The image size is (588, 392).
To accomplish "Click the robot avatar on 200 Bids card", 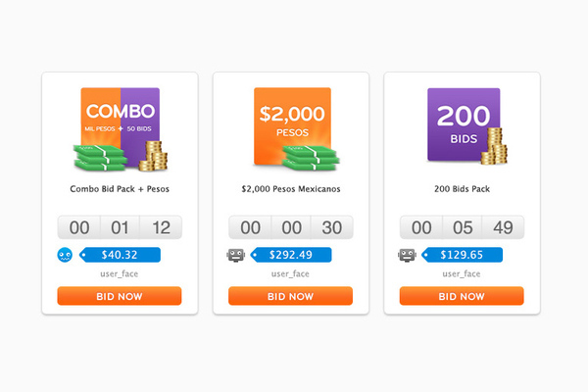I will 407,256.
